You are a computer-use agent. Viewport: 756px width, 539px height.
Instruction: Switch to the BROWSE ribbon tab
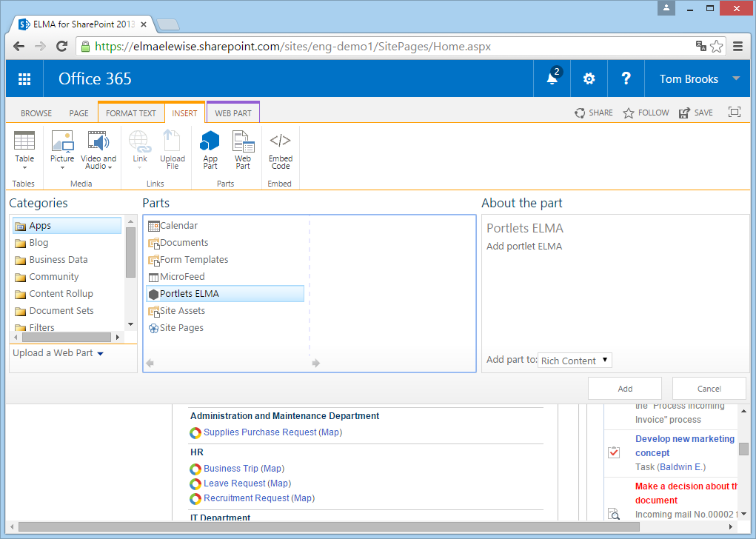[x=36, y=113]
